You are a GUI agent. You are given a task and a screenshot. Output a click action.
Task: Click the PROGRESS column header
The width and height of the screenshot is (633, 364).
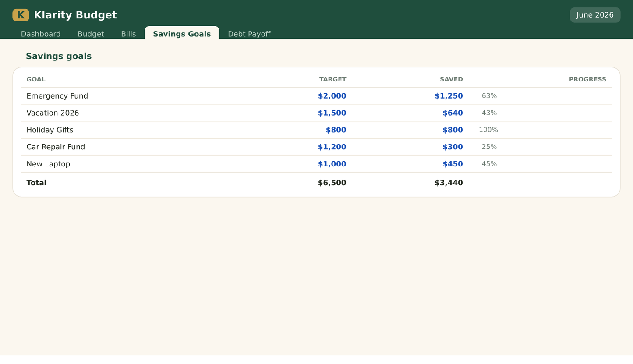(x=587, y=79)
